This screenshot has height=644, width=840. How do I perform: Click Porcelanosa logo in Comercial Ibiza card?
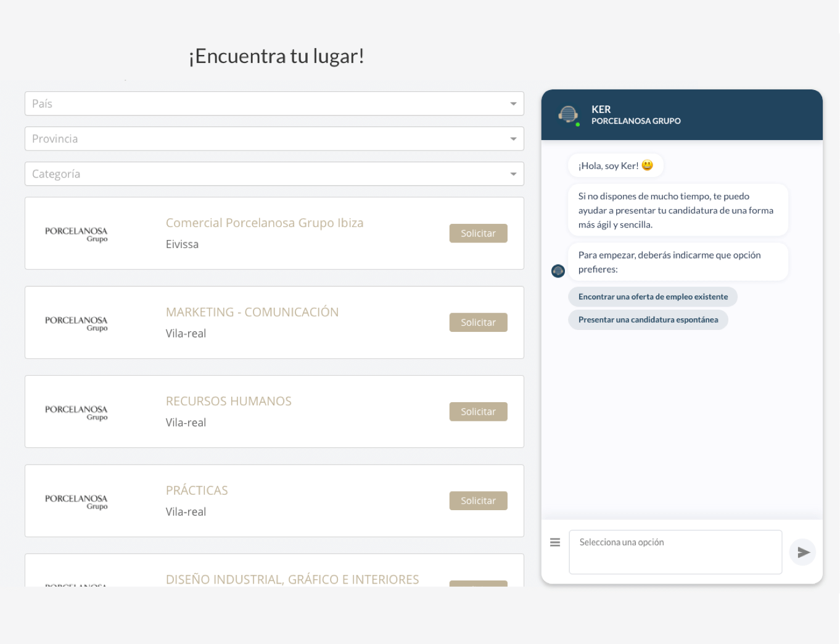76,234
